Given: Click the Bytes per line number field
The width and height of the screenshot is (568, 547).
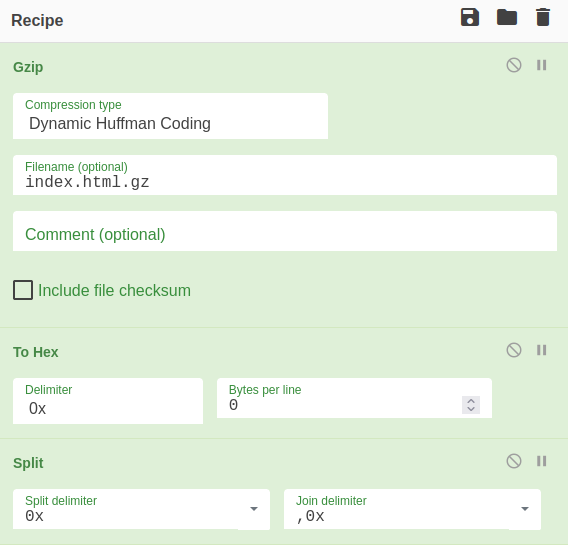Looking at the screenshot, I should click(x=354, y=398).
